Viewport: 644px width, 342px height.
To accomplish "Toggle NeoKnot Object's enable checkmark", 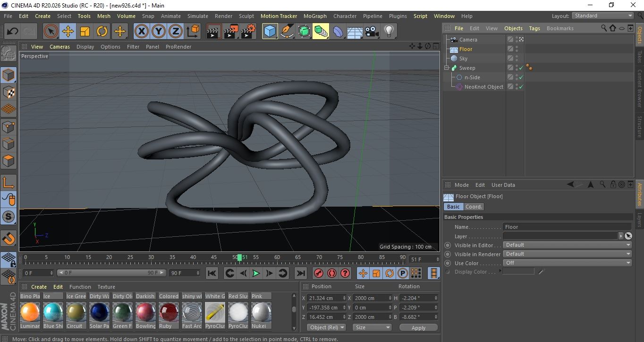I will [521, 87].
